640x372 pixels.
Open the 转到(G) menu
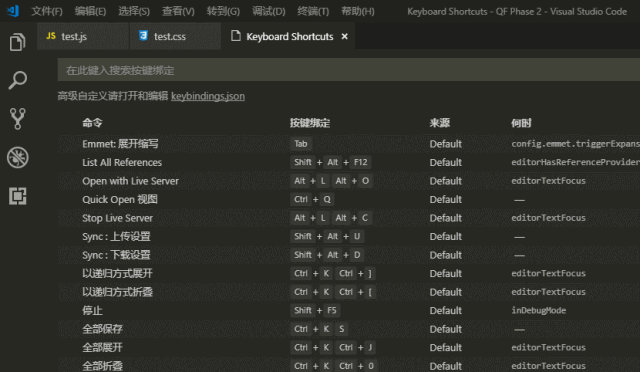(223, 11)
